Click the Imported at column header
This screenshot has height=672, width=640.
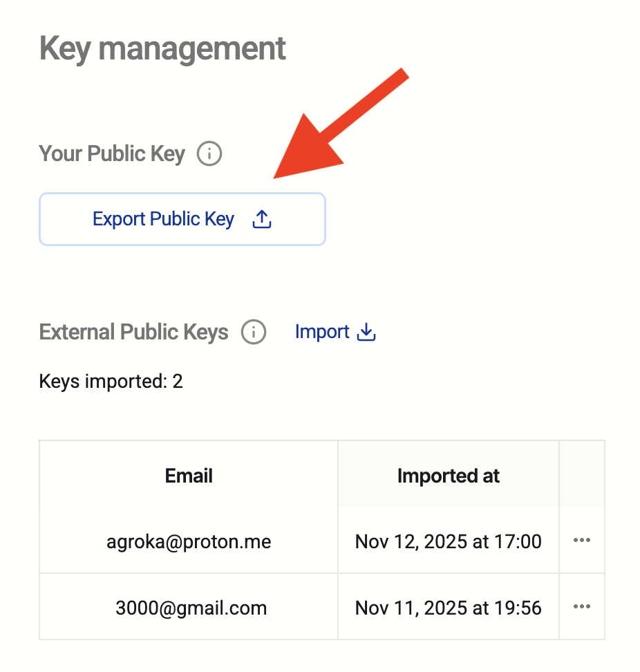[448, 476]
